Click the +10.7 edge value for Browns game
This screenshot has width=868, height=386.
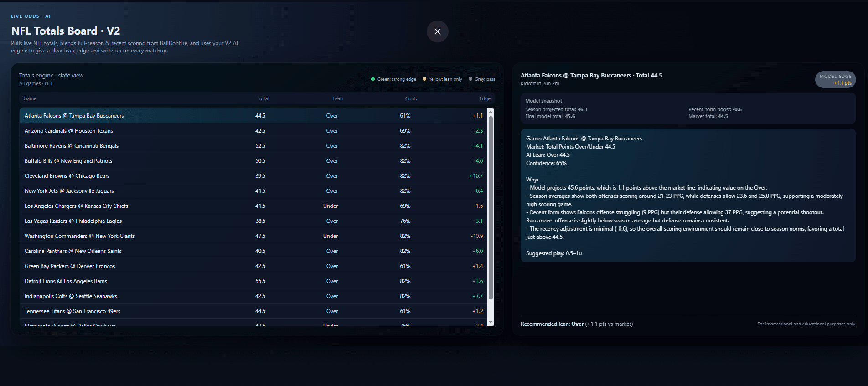pos(475,176)
